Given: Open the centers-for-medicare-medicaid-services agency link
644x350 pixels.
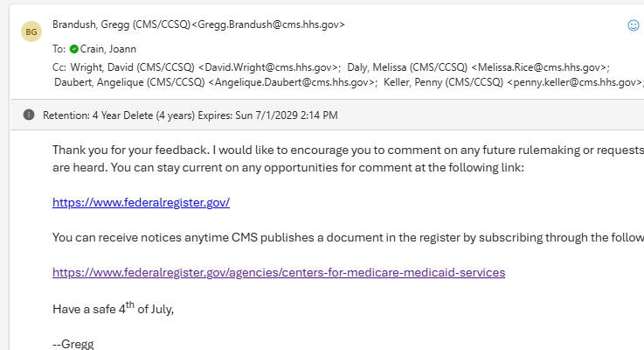Looking at the screenshot, I should 279,272.
